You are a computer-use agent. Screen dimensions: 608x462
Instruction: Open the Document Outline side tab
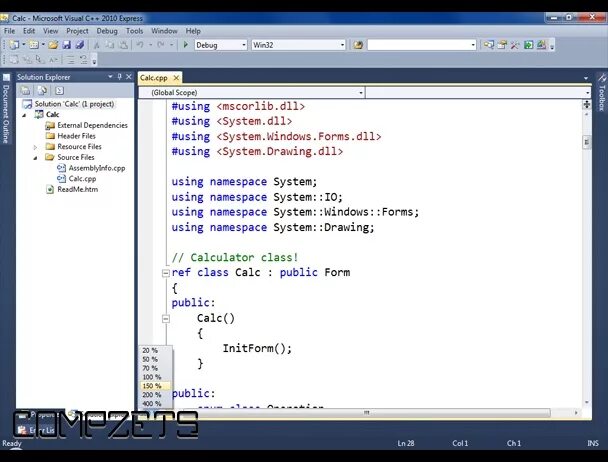click(x=6, y=109)
